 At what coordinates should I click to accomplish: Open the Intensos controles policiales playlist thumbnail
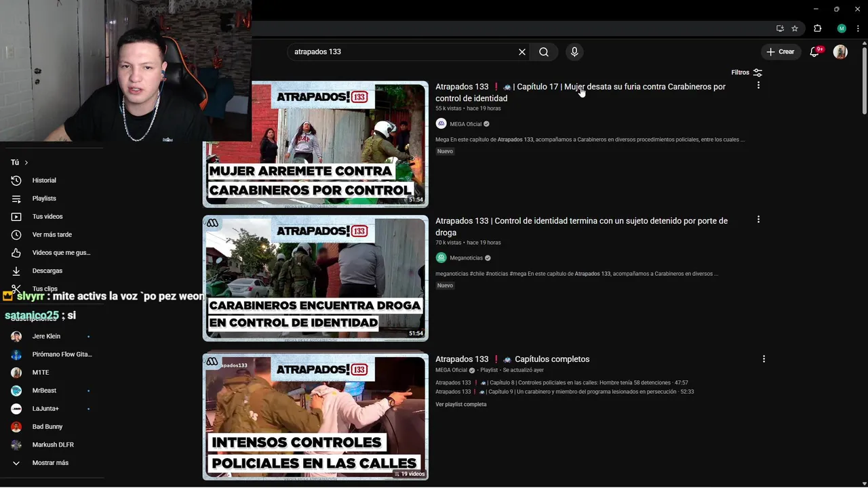point(315,416)
